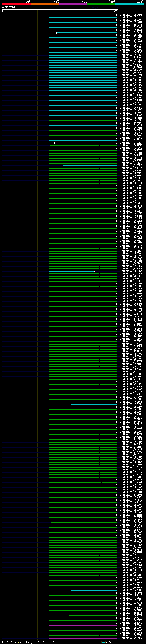
Task: Select label UniRef100_Q53P96
Action: click(x=131, y=301)
